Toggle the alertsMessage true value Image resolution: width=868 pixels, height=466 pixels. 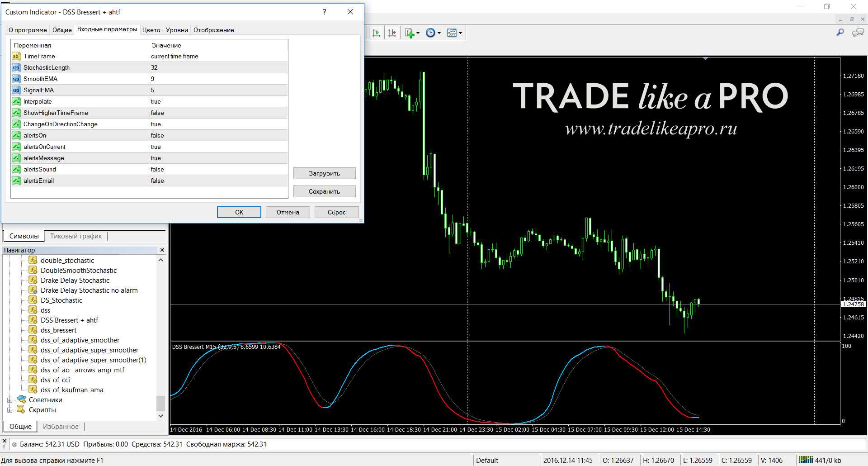point(218,158)
